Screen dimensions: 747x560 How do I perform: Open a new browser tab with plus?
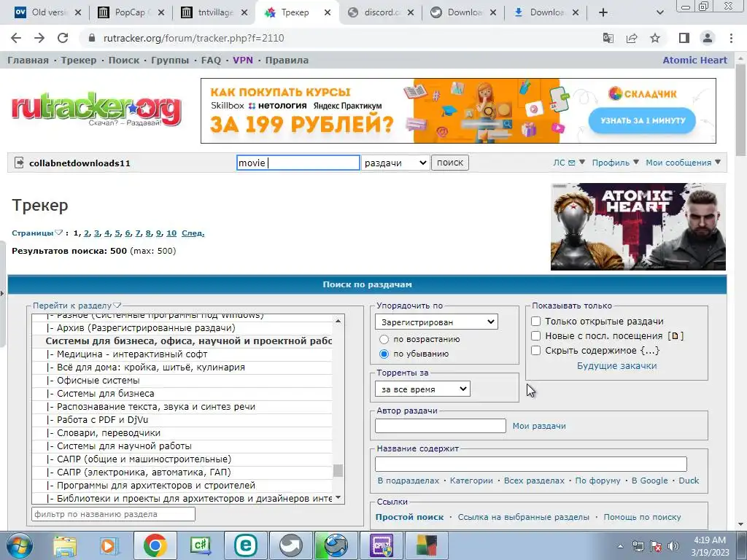click(x=603, y=13)
